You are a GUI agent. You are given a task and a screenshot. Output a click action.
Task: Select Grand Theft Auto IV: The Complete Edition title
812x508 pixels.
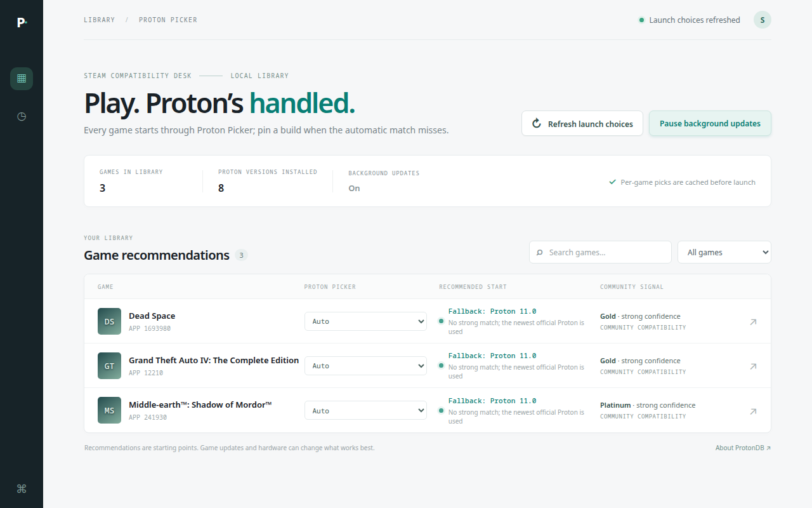coord(214,360)
